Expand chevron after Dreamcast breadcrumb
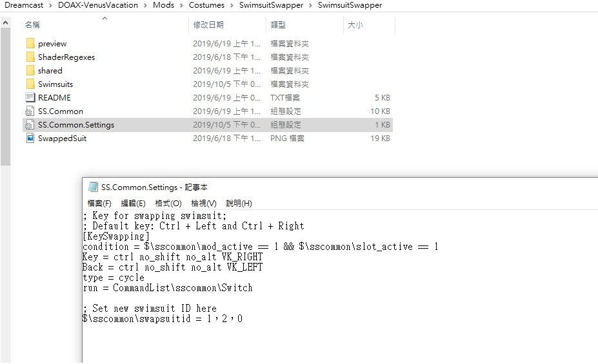The height and width of the screenshot is (364, 598). (50, 5)
